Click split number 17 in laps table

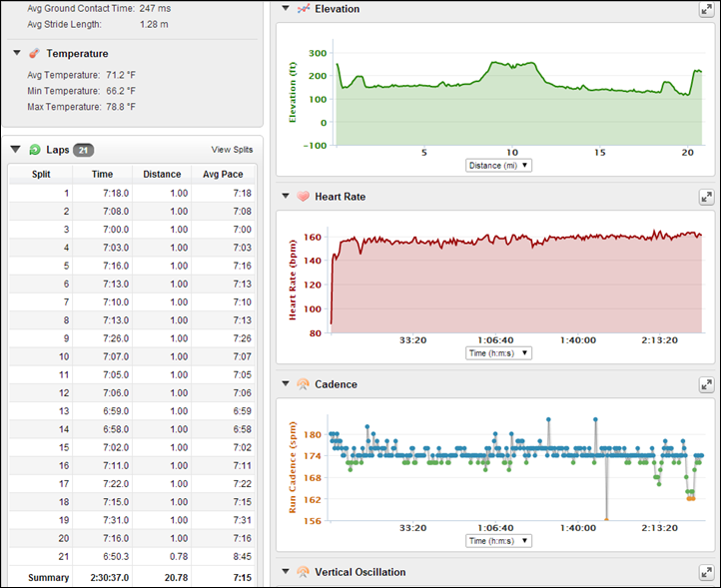64,483
